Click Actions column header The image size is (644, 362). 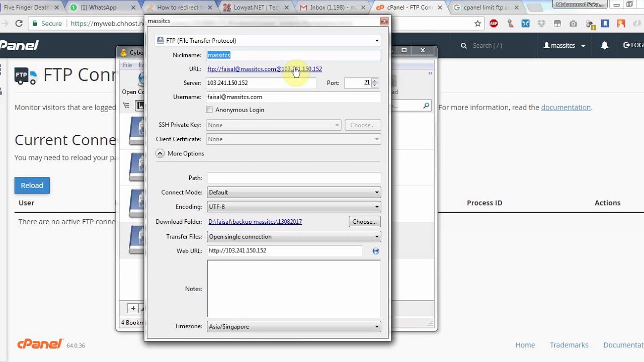[607, 203]
